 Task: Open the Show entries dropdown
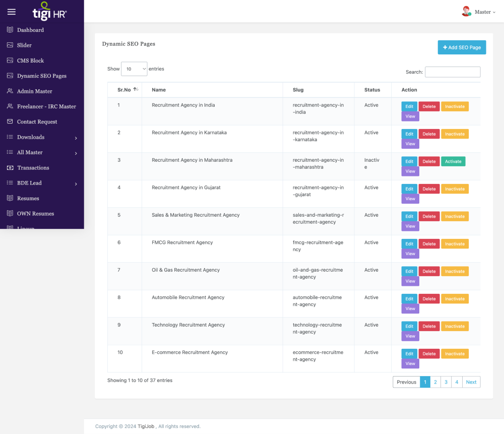click(134, 69)
